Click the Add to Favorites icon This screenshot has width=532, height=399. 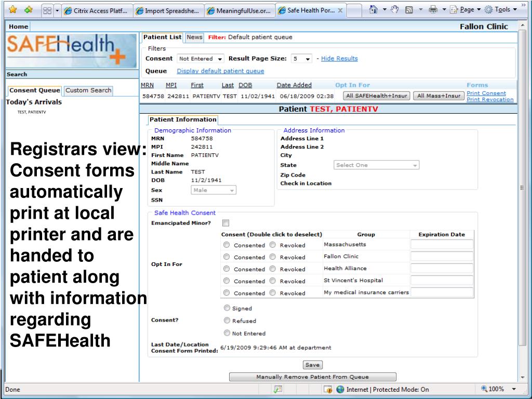[29, 10]
